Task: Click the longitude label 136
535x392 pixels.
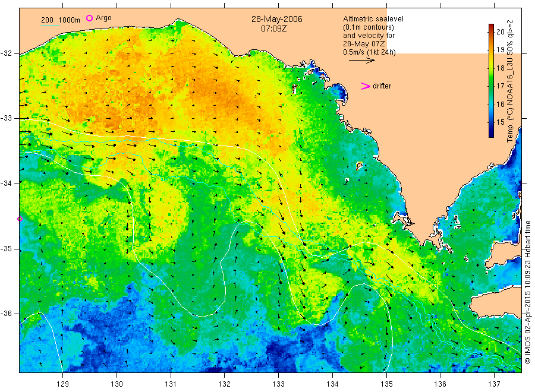Action: [x=440, y=384]
